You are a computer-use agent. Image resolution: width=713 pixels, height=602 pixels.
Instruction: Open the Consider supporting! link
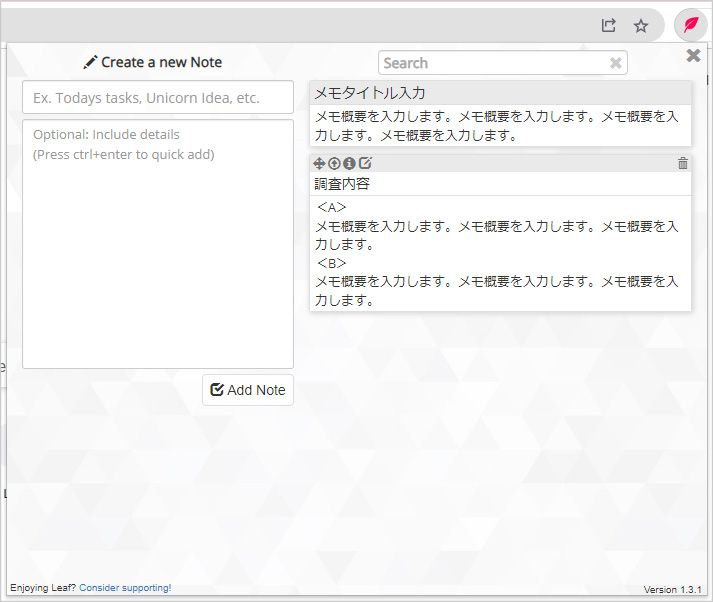pos(125,587)
